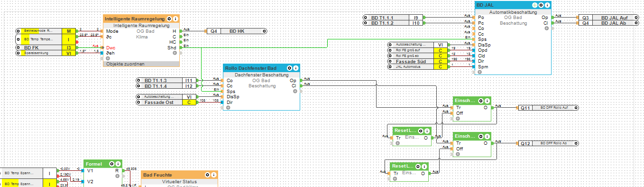Show info icon of Rollo Dachfenster Bad
The image size is (644, 187).
pyautogui.click(x=295, y=68)
